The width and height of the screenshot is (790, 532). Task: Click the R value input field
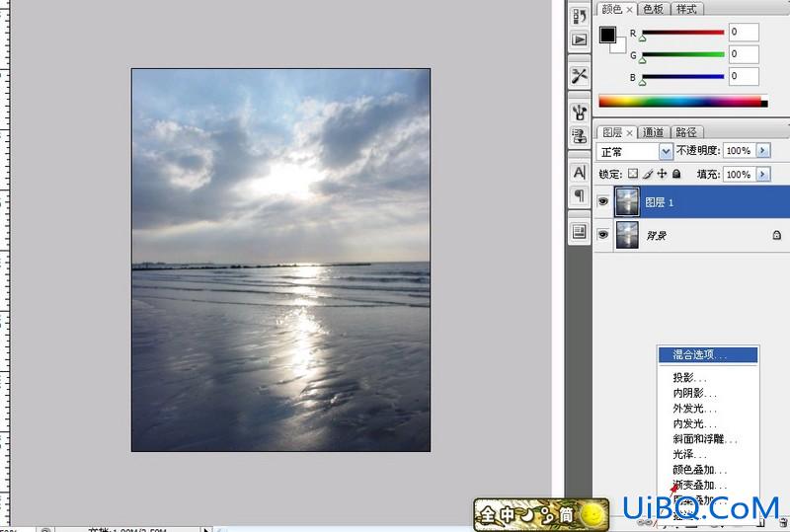pyautogui.click(x=744, y=33)
